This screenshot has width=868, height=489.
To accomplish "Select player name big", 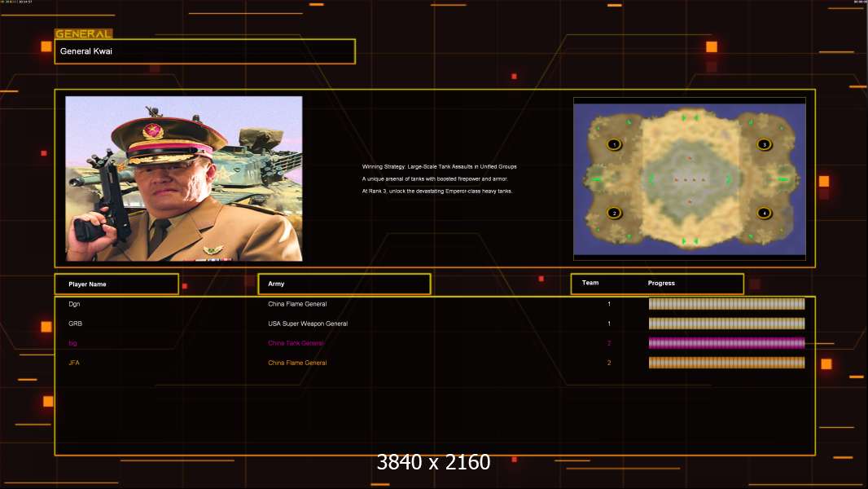I will (72, 343).
